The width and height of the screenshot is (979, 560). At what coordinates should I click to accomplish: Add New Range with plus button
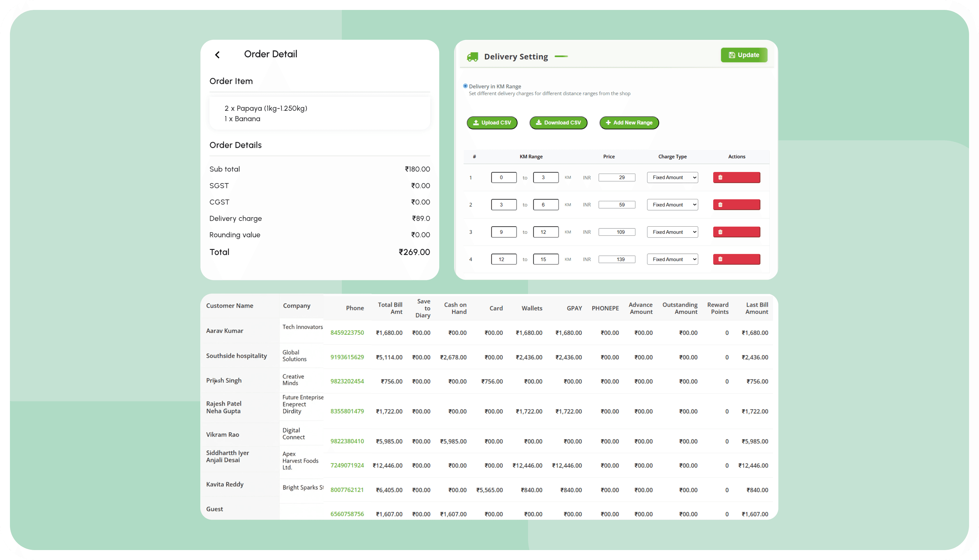coord(629,123)
